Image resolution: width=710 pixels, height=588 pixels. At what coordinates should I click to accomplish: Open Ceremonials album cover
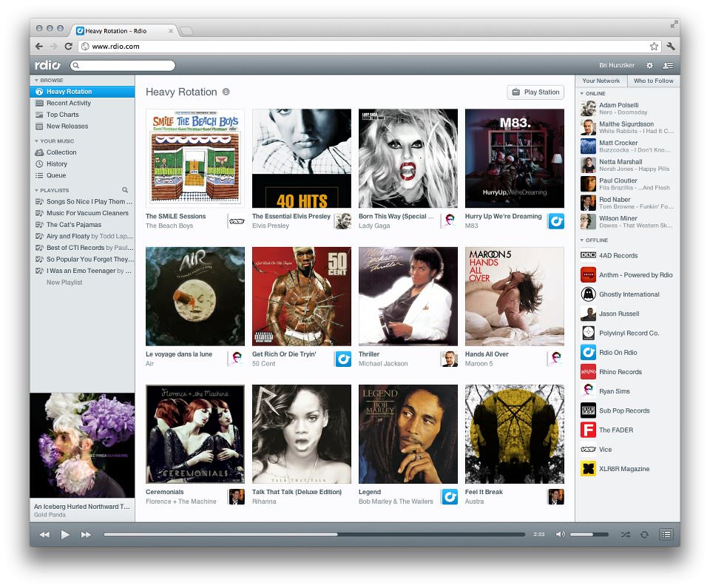coord(195,434)
